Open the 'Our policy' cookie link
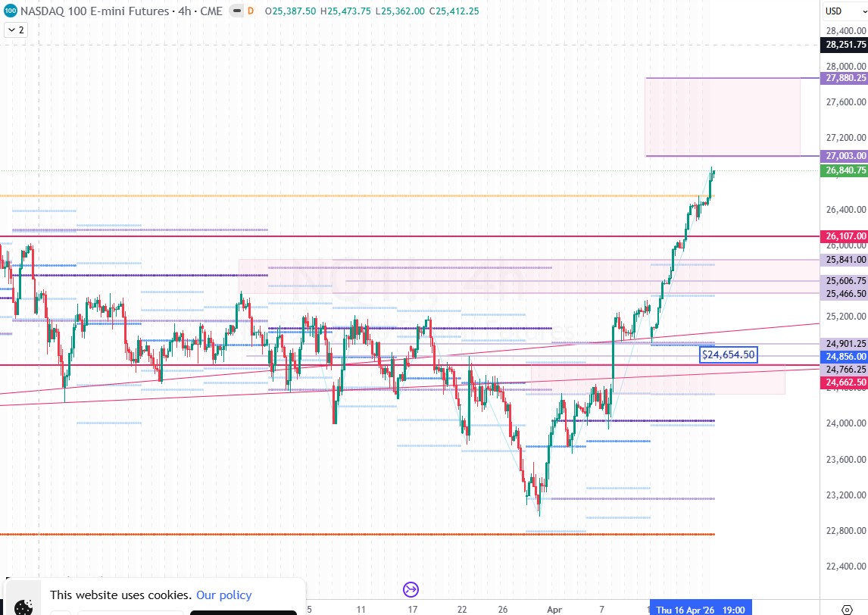 223,595
